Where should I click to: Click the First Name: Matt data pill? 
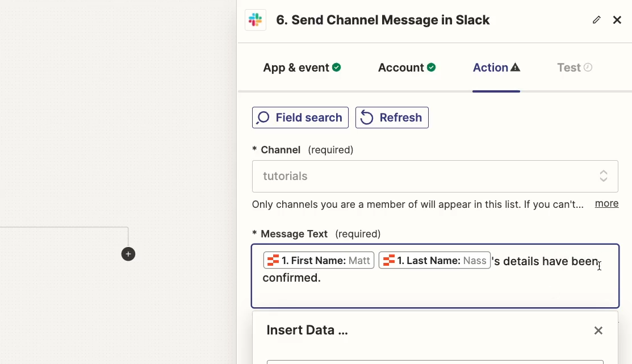point(319,261)
